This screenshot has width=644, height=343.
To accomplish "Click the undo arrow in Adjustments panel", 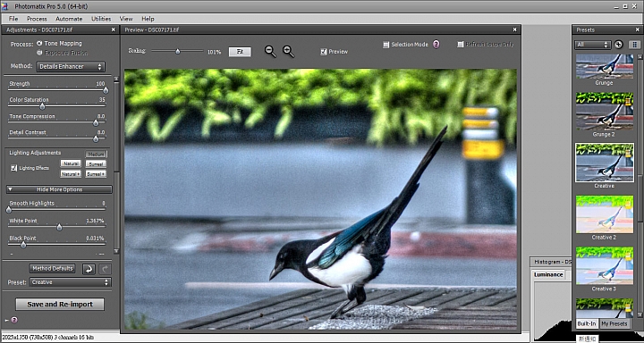I will pyautogui.click(x=89, y=269).
